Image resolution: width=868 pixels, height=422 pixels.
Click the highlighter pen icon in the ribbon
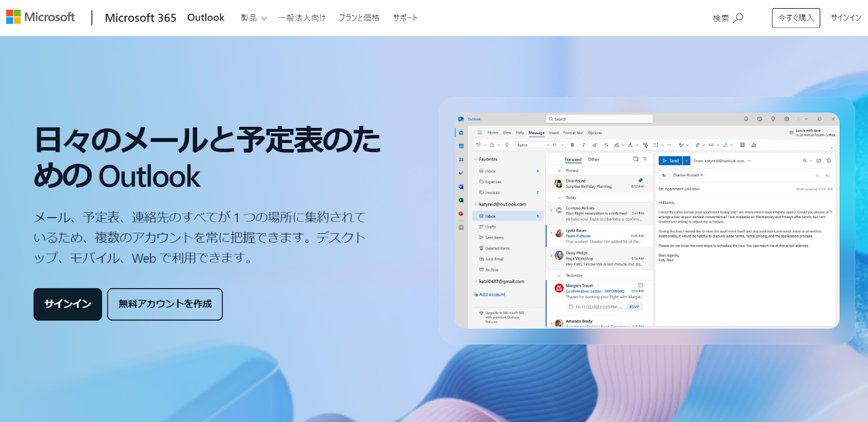pyautogui.click(x=616, y=145)
